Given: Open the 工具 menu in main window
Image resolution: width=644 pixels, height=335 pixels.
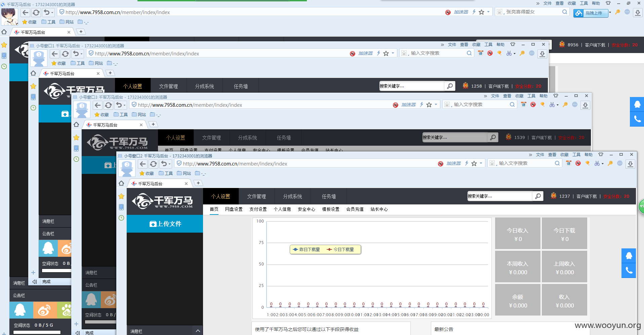Looking at the screenshot, I should pos(584,3).
